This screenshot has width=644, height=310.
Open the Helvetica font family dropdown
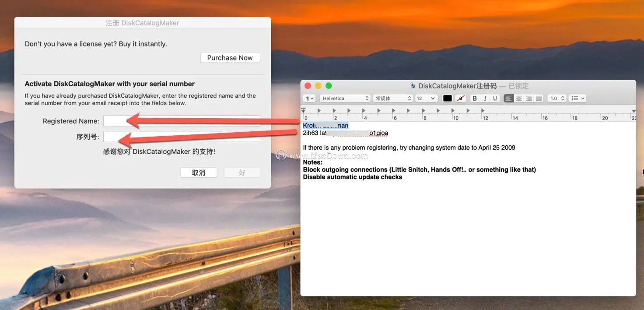pos(345,99)
